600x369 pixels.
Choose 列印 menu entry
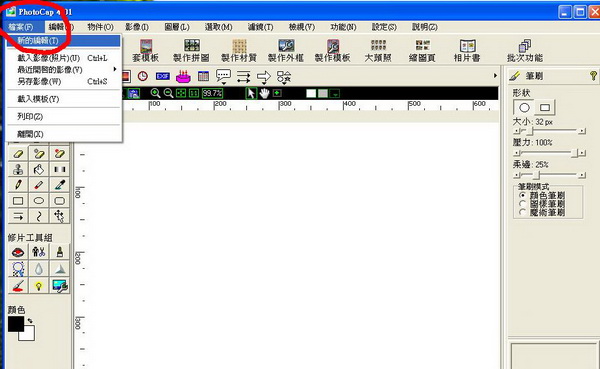click(64, 116)
